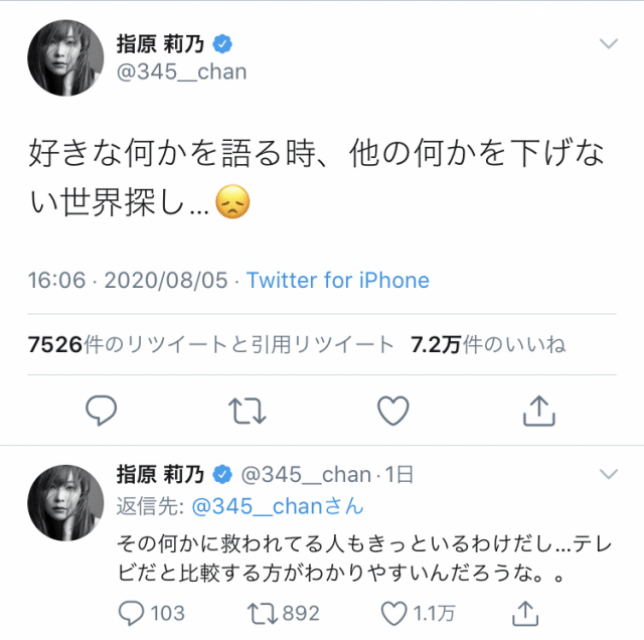This screenshot has width=644, height=640.
Task: Open Twitter for iPhone source link
Action: (338, 280)
